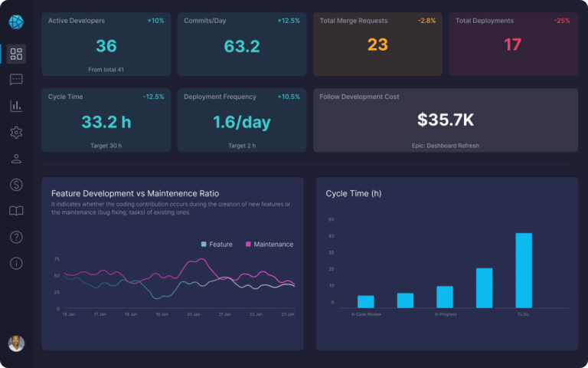Click the In Code Review bar

point(366,301)
